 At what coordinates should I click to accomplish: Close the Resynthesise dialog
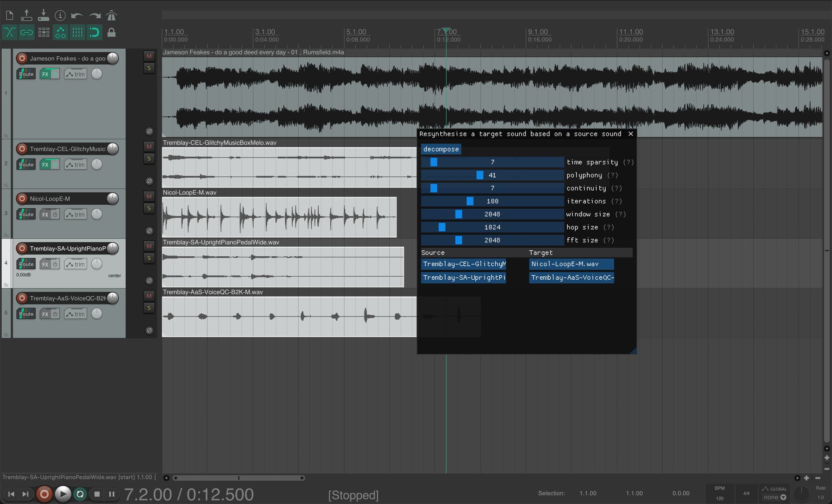point(630,134)
